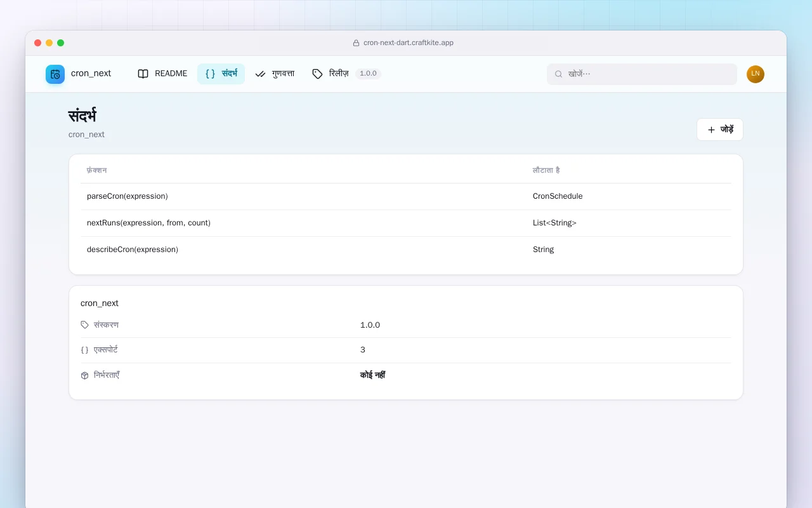Click the एक्सपोर्ट count value 3

pos(363,350)
